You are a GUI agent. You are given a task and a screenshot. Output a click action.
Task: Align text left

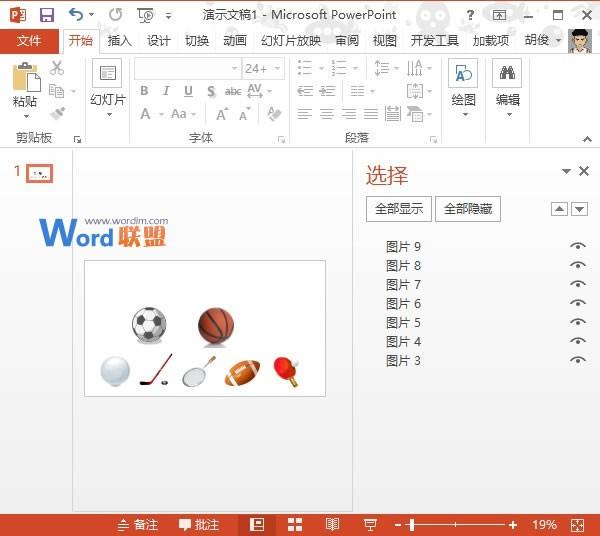[305, 114]
